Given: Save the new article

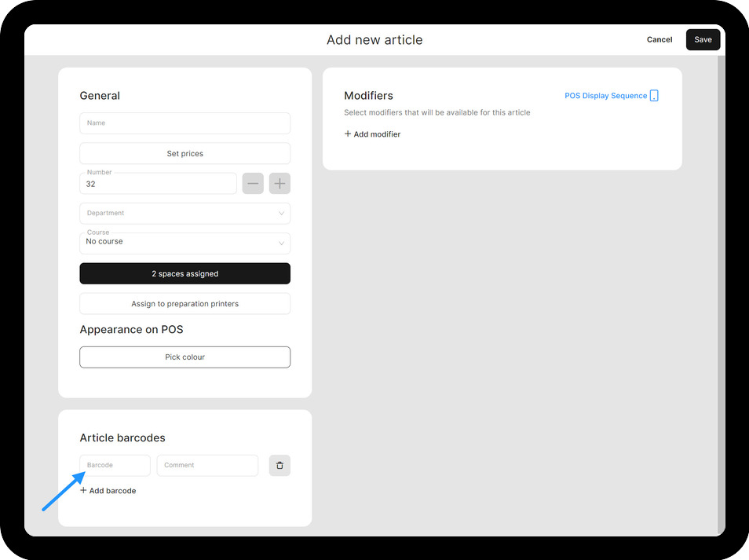Looking at the screenshot, I should pyautogui.click(x=703, y=39).
